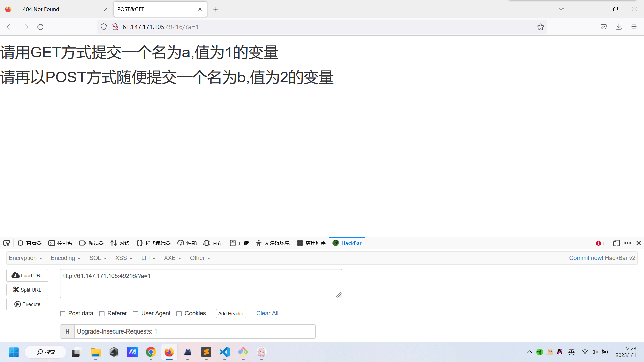Tick the Cookies checkbox
Viewport: 644px width, 362px height.
coord(179,314)
